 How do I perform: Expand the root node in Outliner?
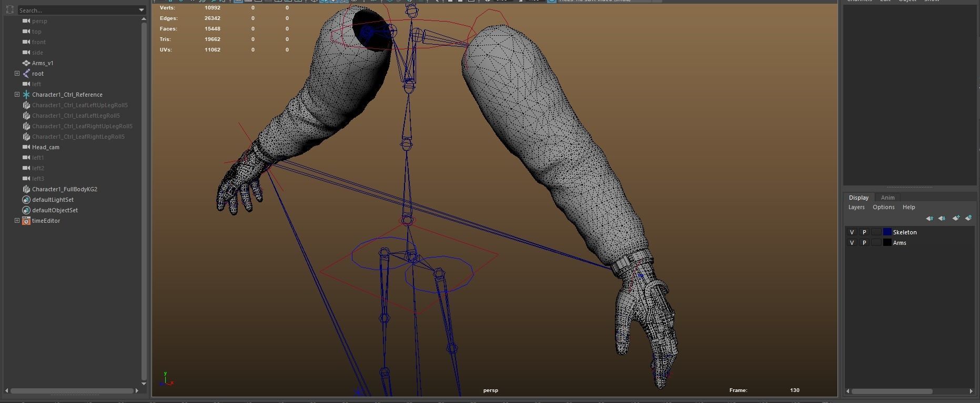(17, 74)
